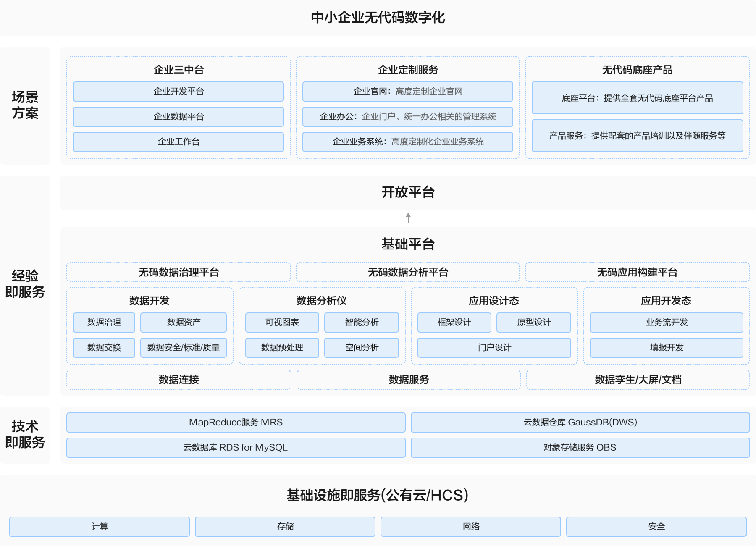Image resolution: width=756 pixels, height=546 pixels.
Task: Click the 技术即服务 side label
Action: tap(25, 434)
